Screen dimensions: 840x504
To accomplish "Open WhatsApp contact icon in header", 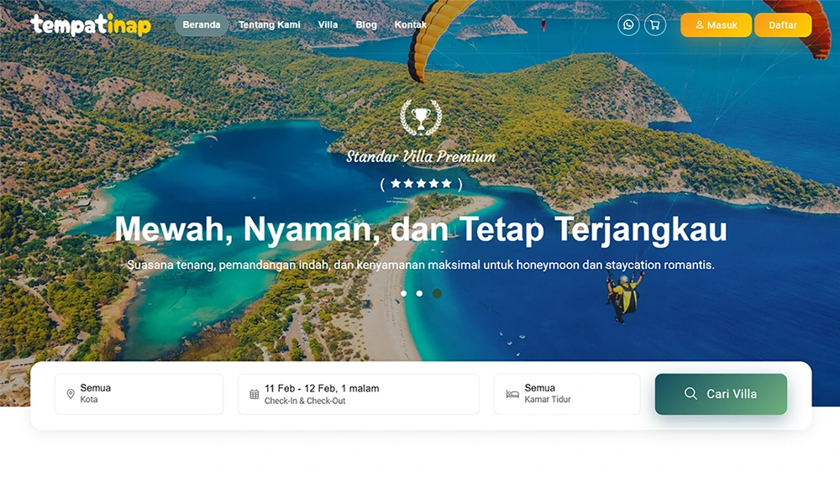I will coord(628,24).
